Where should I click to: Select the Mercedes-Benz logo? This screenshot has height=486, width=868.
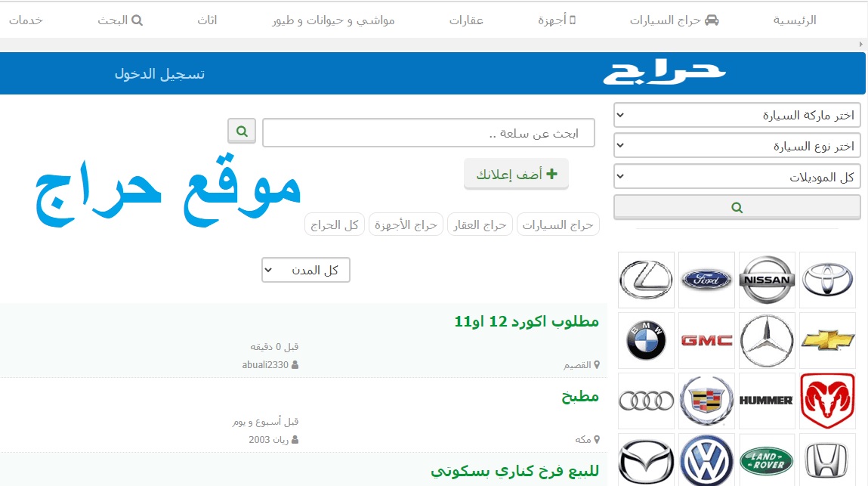point(767,340)
